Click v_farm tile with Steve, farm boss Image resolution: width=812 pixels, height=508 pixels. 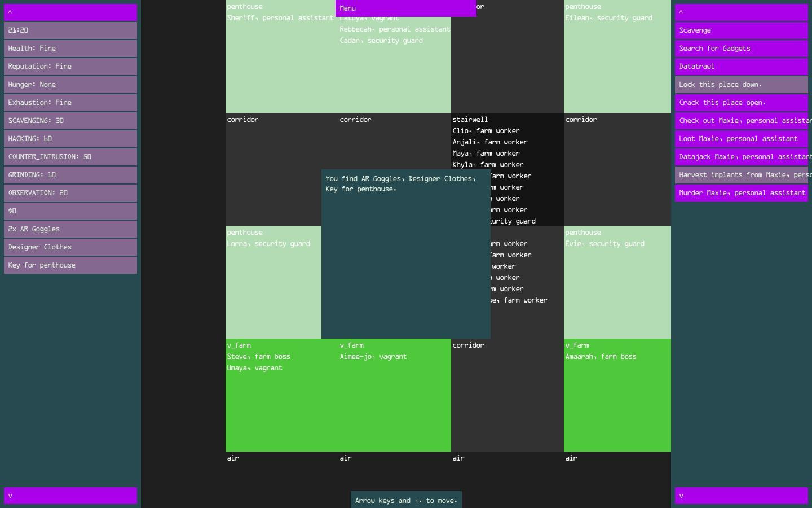point(282,395)
